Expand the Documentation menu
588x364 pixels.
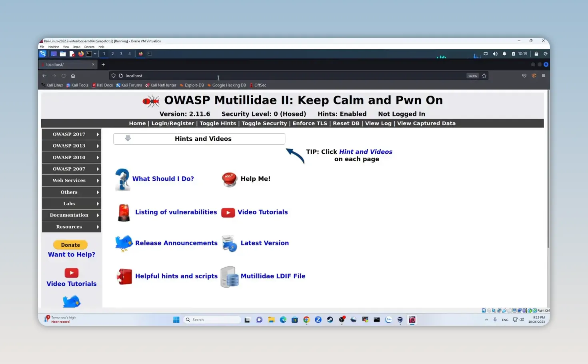71,215
